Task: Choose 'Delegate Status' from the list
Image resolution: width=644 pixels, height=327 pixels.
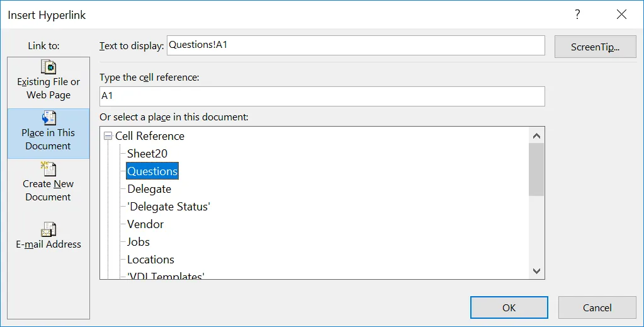Action: pos(169,207)
